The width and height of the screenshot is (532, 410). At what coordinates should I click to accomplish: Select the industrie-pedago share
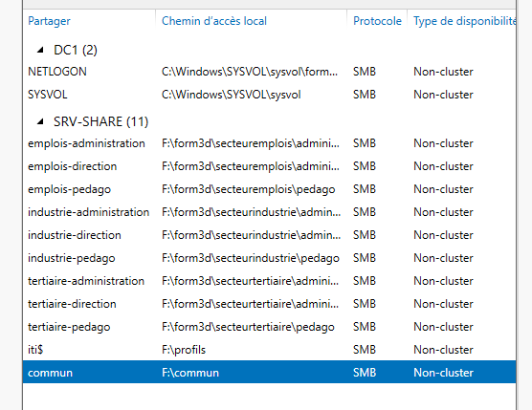270,258
